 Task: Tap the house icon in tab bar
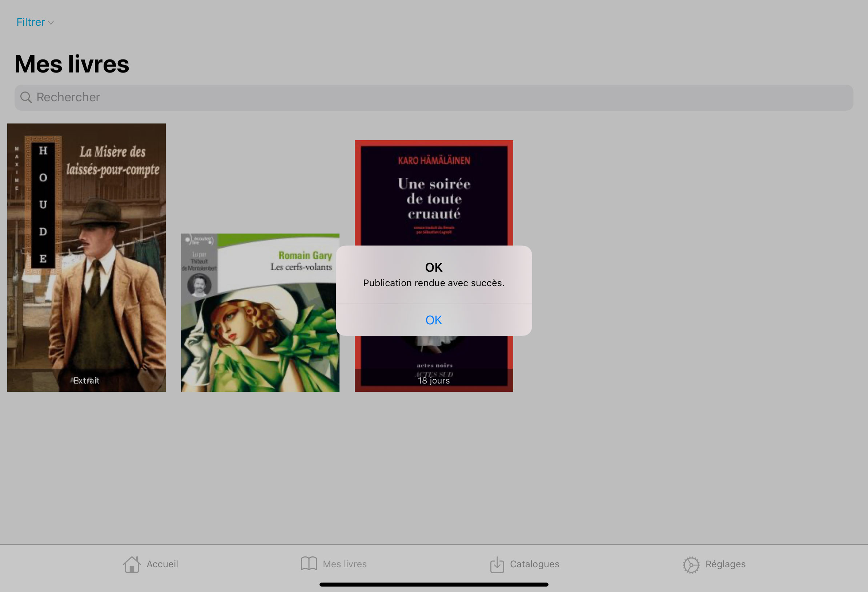tap(132, 564)
